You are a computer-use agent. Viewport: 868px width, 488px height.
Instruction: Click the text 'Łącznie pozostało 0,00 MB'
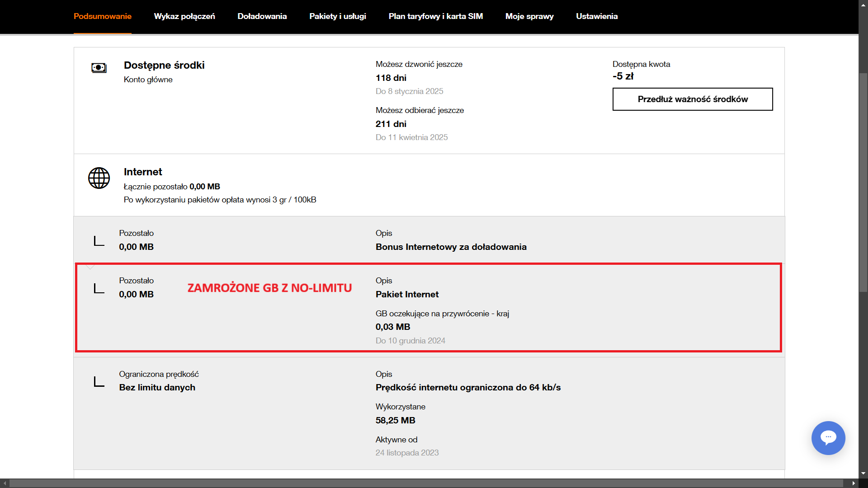[x=172, y=187]
